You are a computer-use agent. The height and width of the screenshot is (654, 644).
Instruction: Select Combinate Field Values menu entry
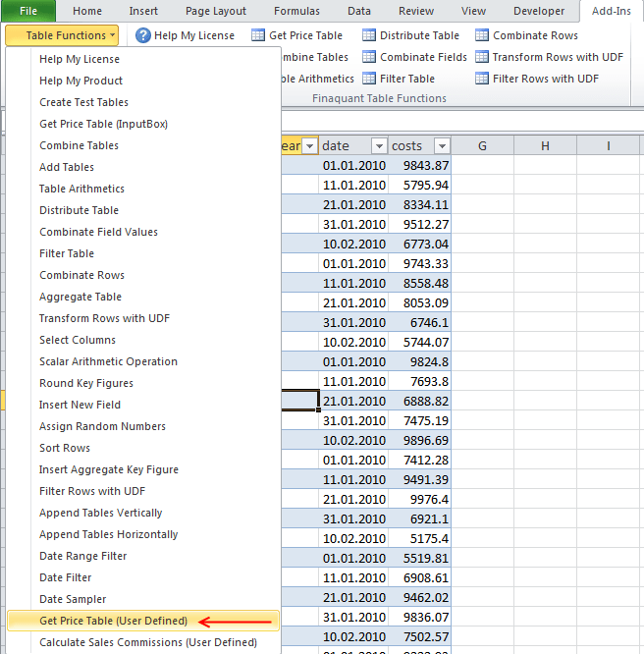click(x=143, y=232)
